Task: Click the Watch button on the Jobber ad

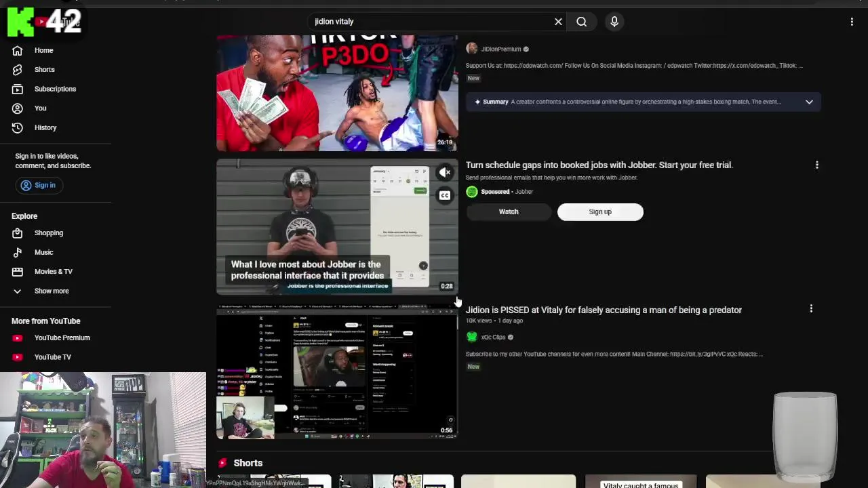Action: [x=509, y=211]
